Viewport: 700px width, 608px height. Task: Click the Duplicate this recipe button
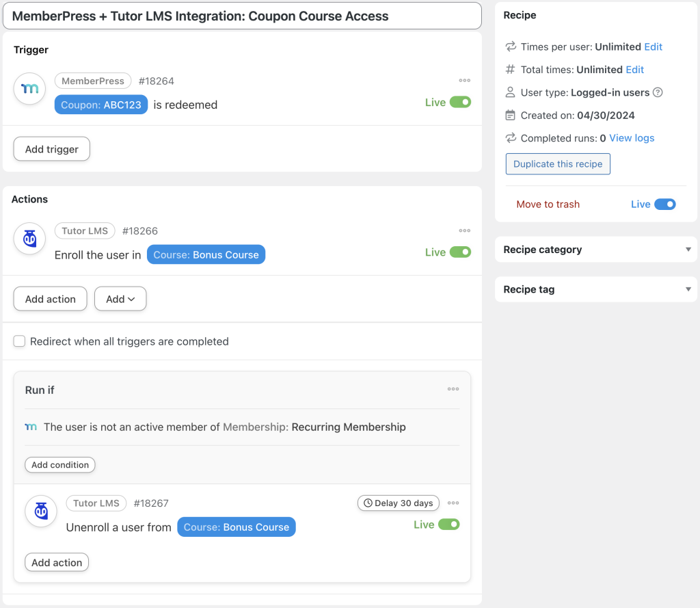click(x=558, y=163)
